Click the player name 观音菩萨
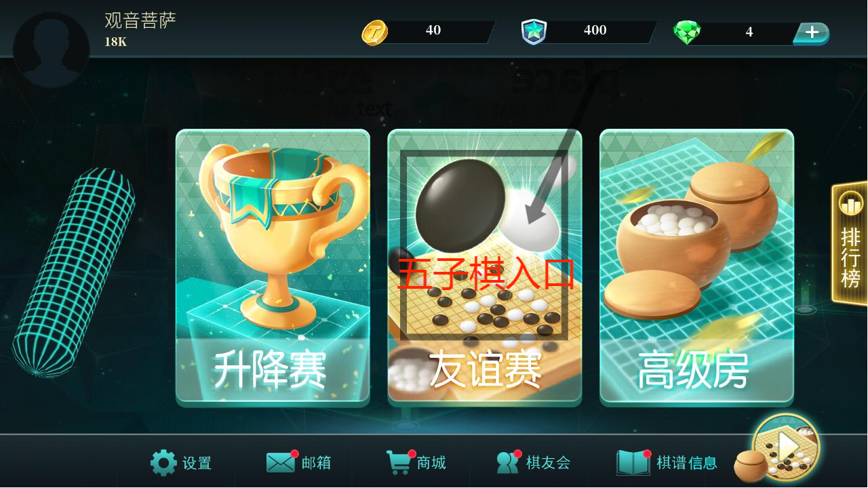 coord(140,20)
